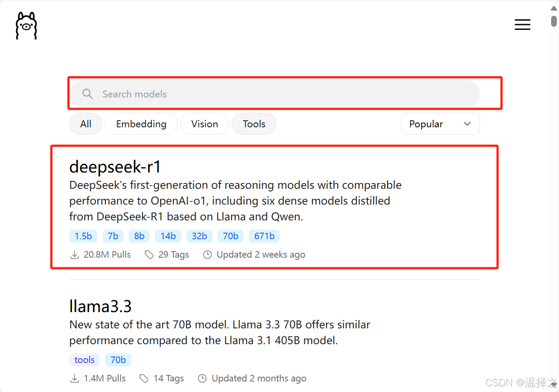The width and height of the screenshot is (559, 392).
Task: Select the Tools filter
Action: [254, 124]
